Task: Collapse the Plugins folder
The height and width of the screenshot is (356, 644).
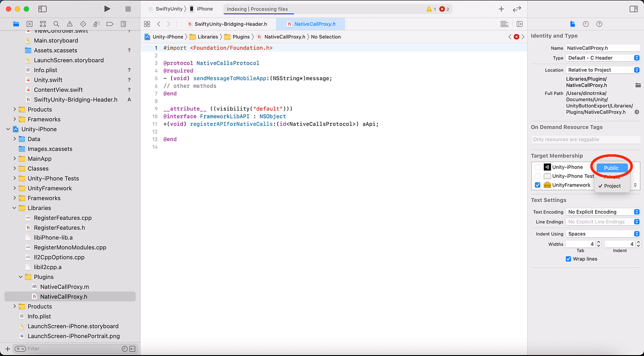Action: pyautogui.click(x=21, y=277)
